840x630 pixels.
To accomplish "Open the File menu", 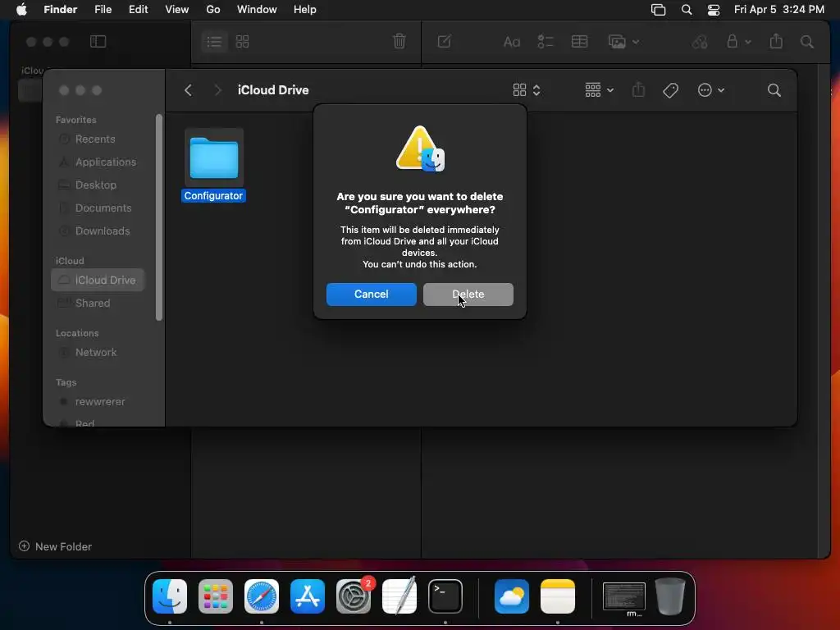I will 103,10.
